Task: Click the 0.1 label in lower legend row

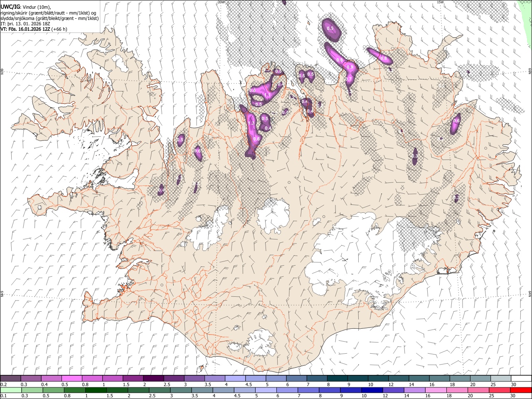Action: (3, 396)
